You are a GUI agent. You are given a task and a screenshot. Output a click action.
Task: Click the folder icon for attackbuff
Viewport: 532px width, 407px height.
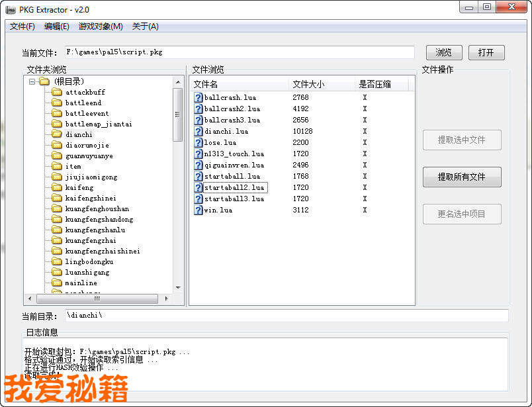[57, 93]
